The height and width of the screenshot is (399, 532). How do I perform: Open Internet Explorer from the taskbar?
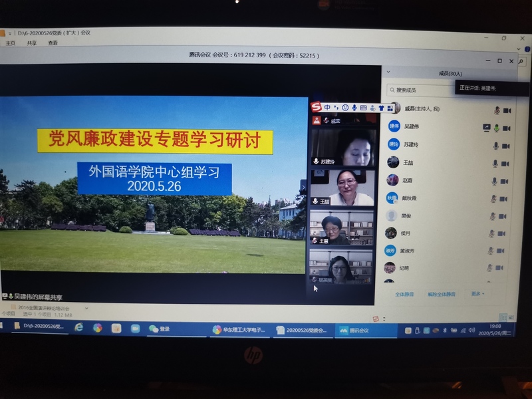(79, 328)
